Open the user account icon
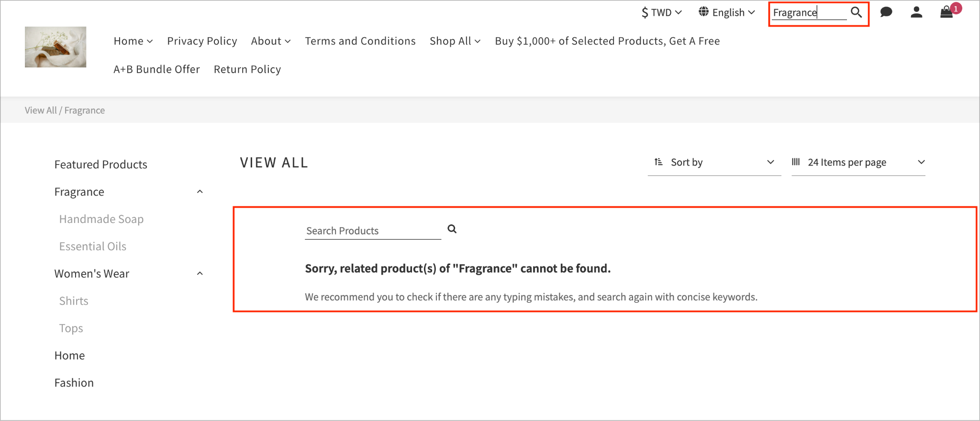Image resolution: width=980 pixels, height=421 pixels. [916, 12]
